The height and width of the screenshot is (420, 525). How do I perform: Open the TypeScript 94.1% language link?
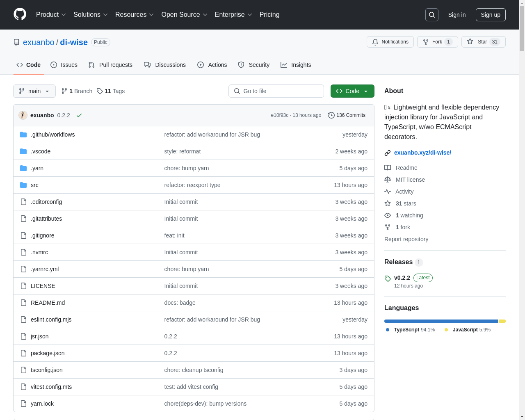tap(410, 330)
